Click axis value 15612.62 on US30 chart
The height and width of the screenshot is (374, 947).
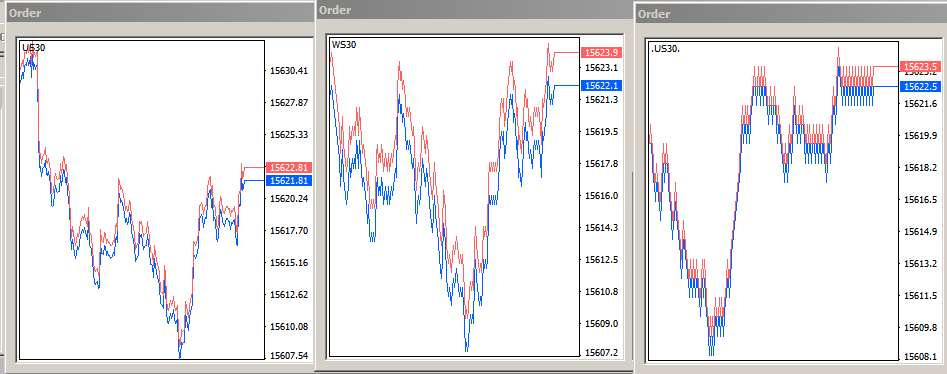tap(289, 294)
